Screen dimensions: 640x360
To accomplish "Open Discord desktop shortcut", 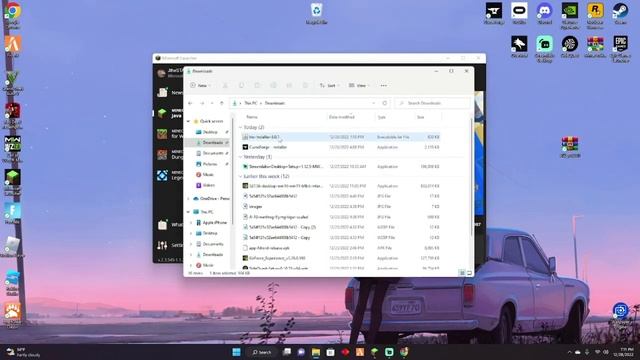I will (544, 13).
